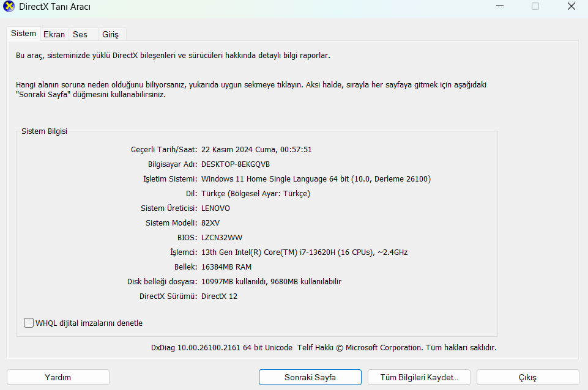Click the DirectX Sürümü label
Screen dimensions: 588x390
click(x=168, y=296)
